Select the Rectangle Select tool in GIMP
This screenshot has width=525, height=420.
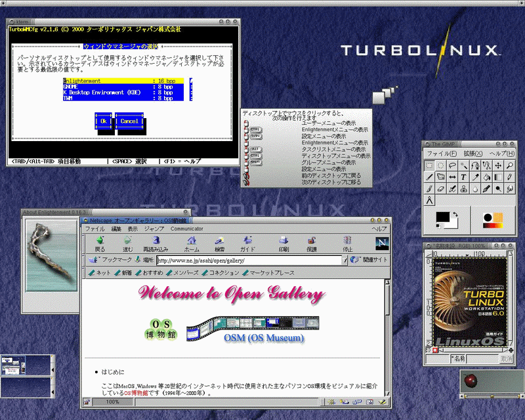point(429,165)
